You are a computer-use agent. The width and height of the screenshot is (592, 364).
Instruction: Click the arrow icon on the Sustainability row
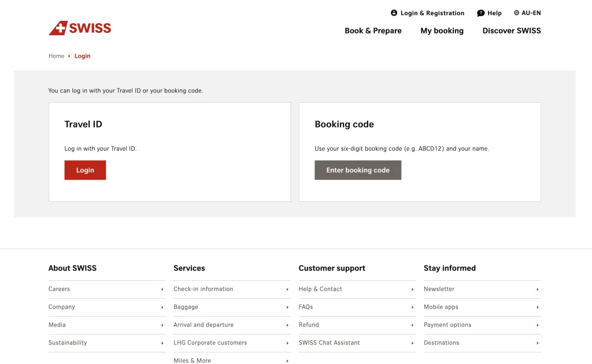[x=162, y=343]
